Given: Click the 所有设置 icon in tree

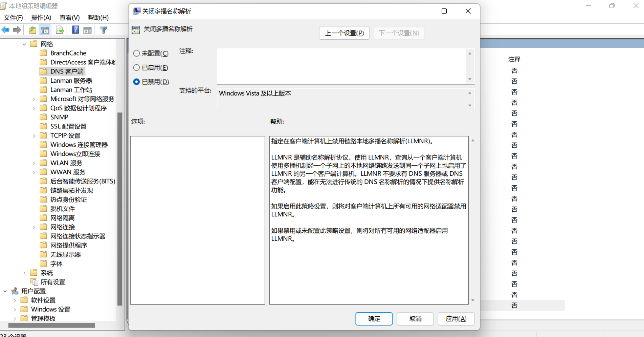Looking at the screenshot, I should [34, 282].
